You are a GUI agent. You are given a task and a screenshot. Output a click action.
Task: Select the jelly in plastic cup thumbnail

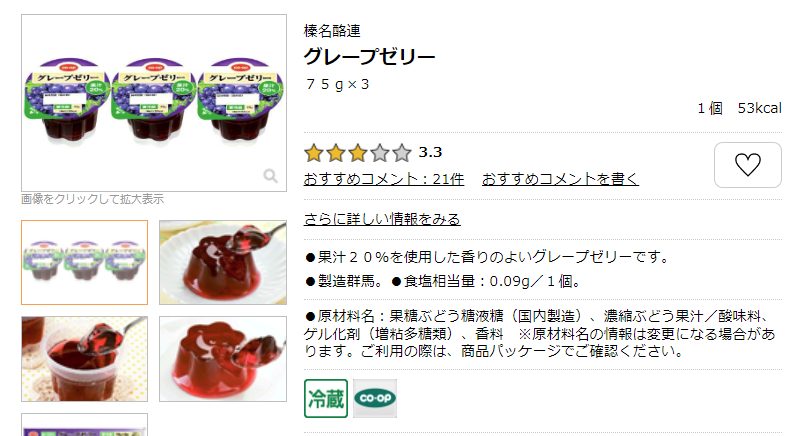click(x=85, y=359)
